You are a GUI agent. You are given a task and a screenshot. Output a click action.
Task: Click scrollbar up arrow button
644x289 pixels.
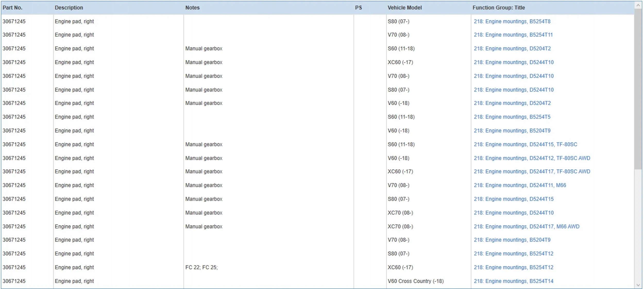[x=638, y=5]
